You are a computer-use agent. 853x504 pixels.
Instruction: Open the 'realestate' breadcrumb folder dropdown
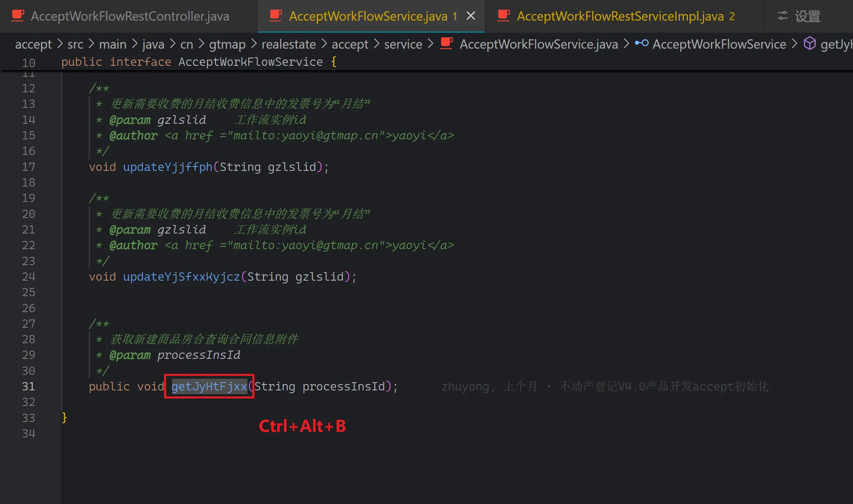coord(288,44)
